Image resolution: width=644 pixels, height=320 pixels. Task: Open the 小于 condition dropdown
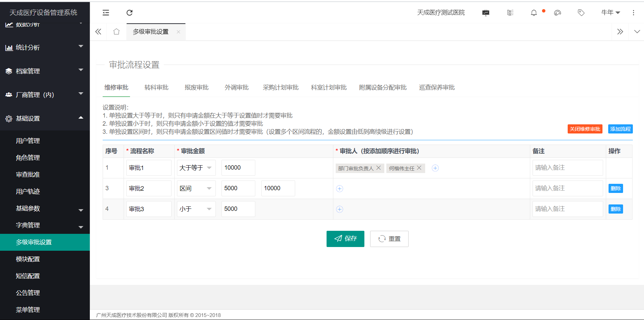[196, 209]
